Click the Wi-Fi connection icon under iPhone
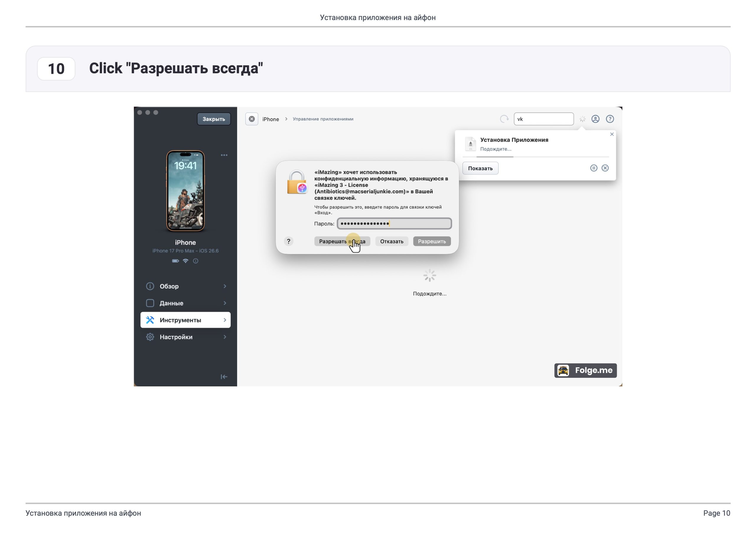The height and width of the screenshot is (534, 756). pos(186,261)
